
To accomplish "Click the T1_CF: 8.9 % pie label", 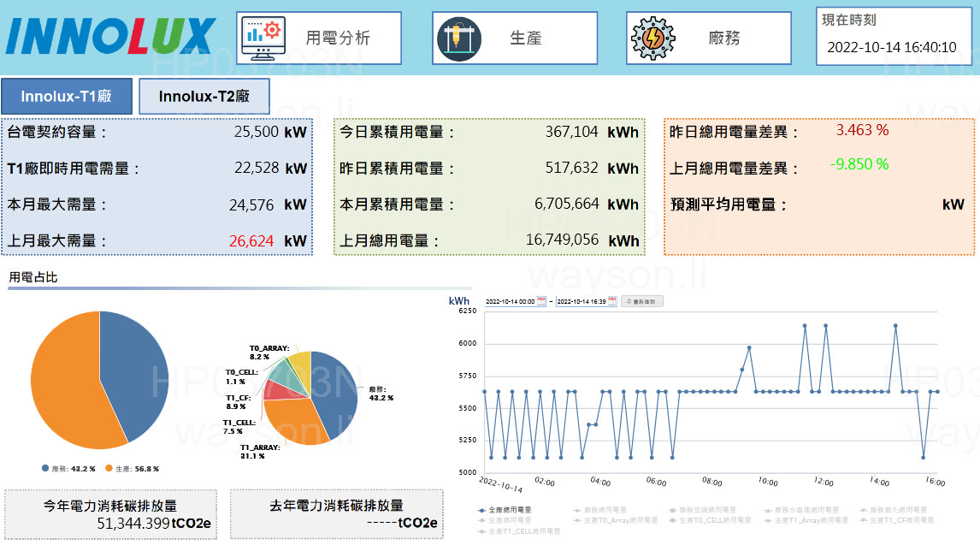I will point(239,402).
